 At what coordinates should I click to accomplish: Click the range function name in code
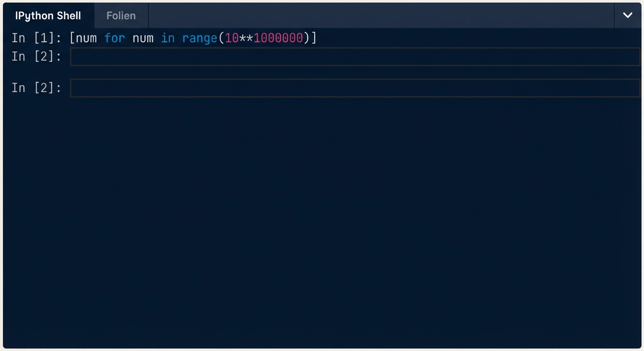(x=199, y=38)
